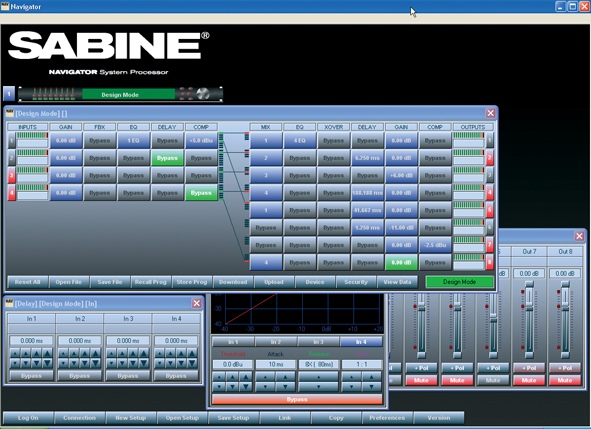591x429 pixels.
Task: Click threshold value 0.0 dBu field
Action: point(233,365)
